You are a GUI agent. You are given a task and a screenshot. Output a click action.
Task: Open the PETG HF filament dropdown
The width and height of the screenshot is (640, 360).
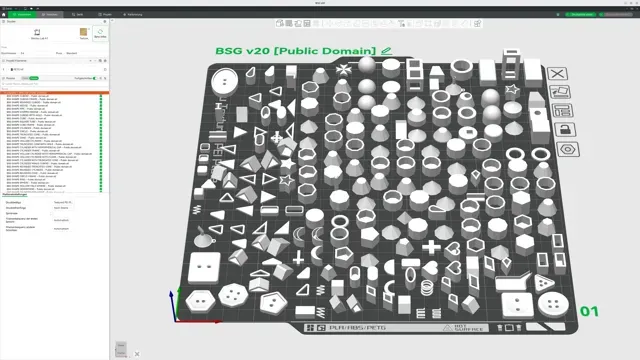[55, 69]
